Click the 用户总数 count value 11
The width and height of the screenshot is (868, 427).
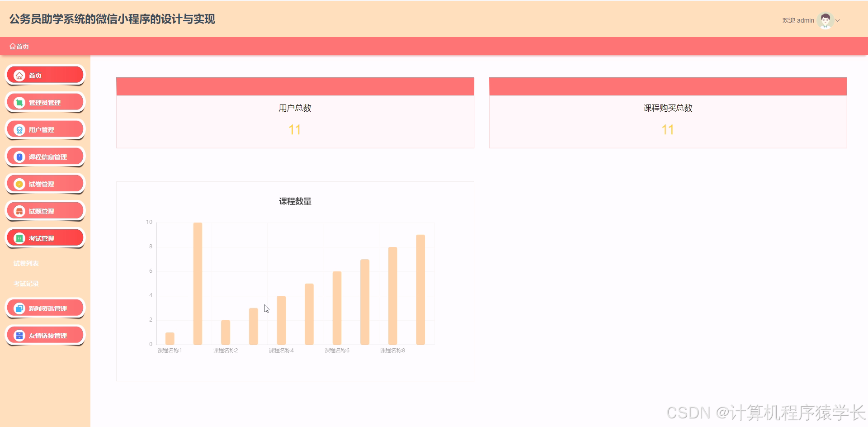(295, 130)
